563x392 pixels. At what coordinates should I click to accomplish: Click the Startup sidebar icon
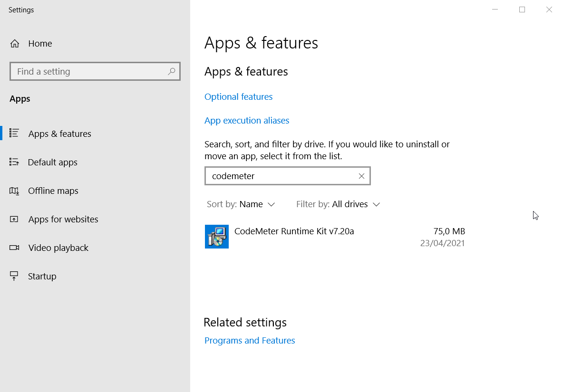point(14,276)
